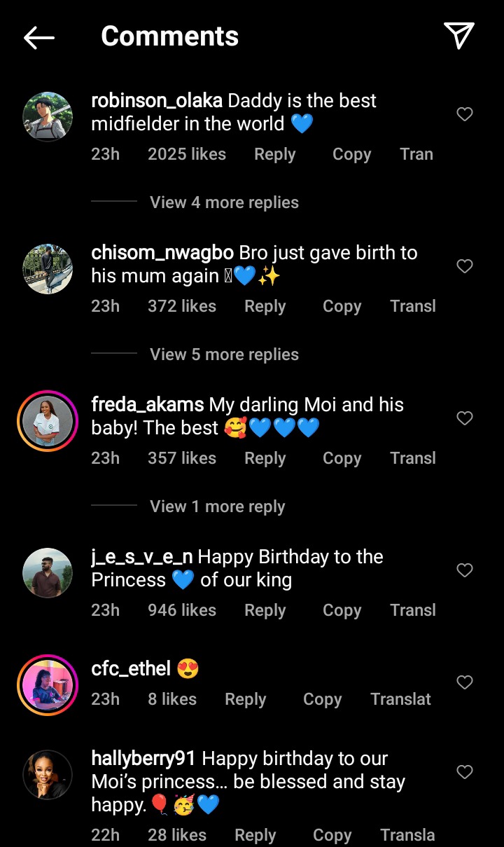
Task: Reply to robinson_olaka's comment
Action: pyautogui.click(x=274, y=154)
